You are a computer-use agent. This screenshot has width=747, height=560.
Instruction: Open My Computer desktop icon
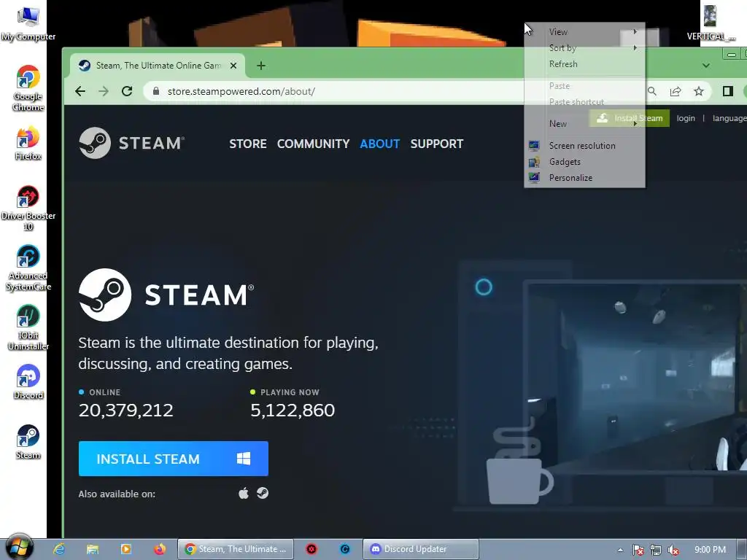click(28, 23)
